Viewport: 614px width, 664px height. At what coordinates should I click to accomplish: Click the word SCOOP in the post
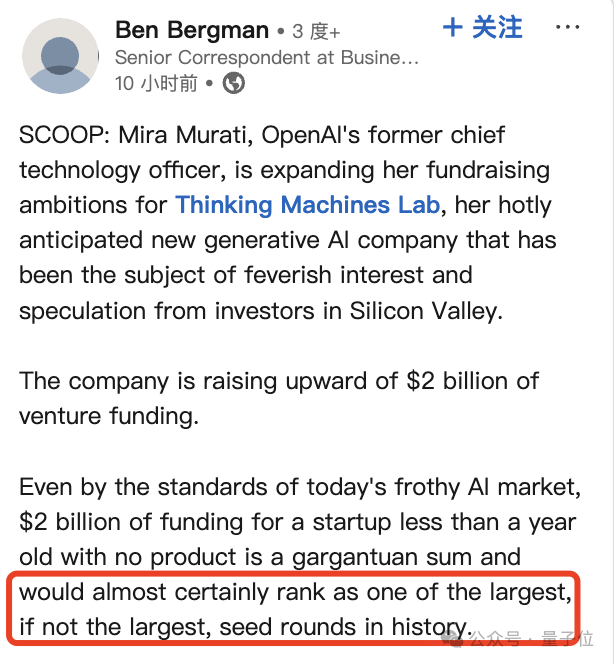click(57, 135)
